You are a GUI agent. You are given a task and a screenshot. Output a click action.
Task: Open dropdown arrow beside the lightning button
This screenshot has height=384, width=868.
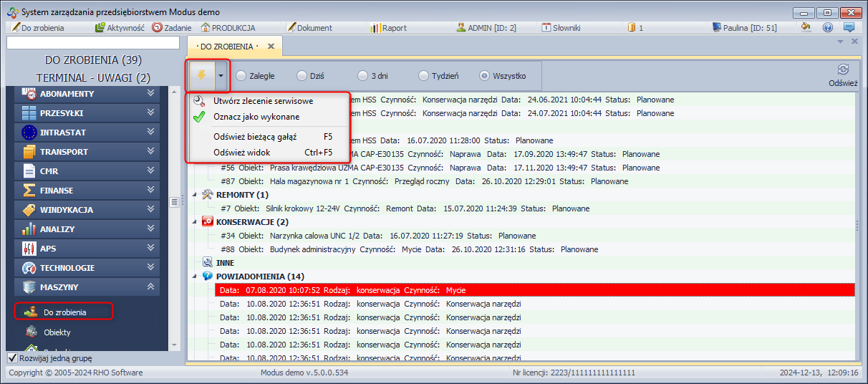click(x=221, y=75)
